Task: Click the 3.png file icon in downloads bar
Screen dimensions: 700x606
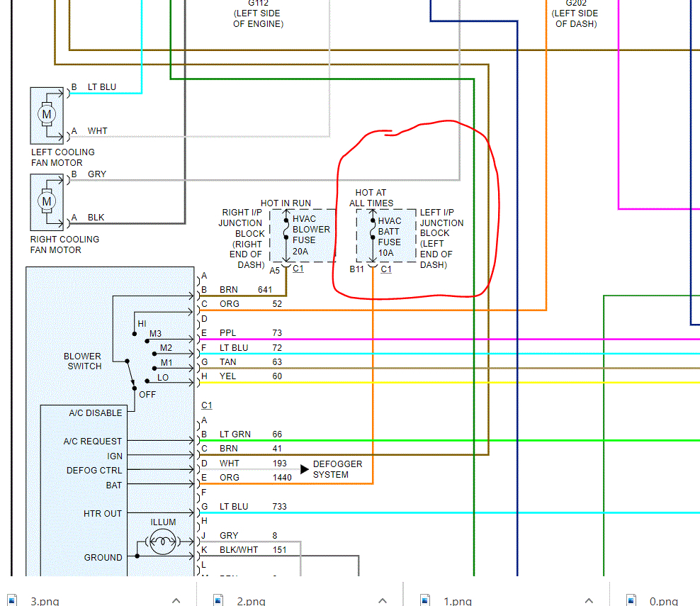Action: pyautogui.click(x=12, y=600)
